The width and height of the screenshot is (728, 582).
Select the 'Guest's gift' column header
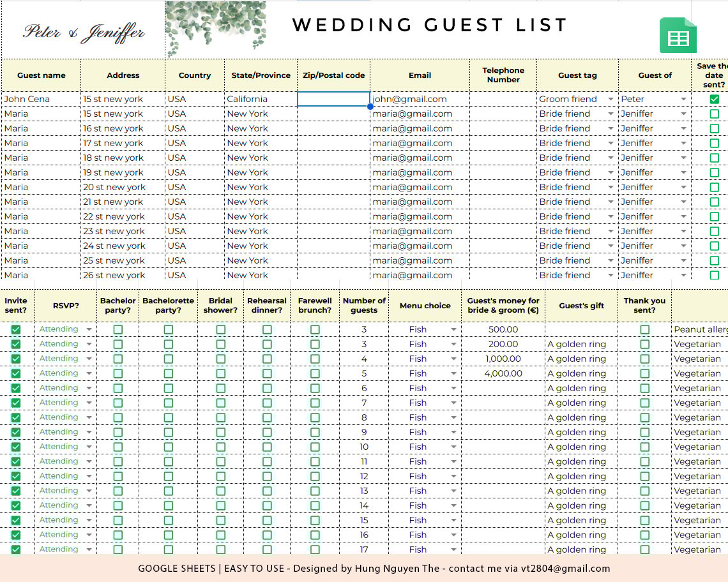[581, 306]
